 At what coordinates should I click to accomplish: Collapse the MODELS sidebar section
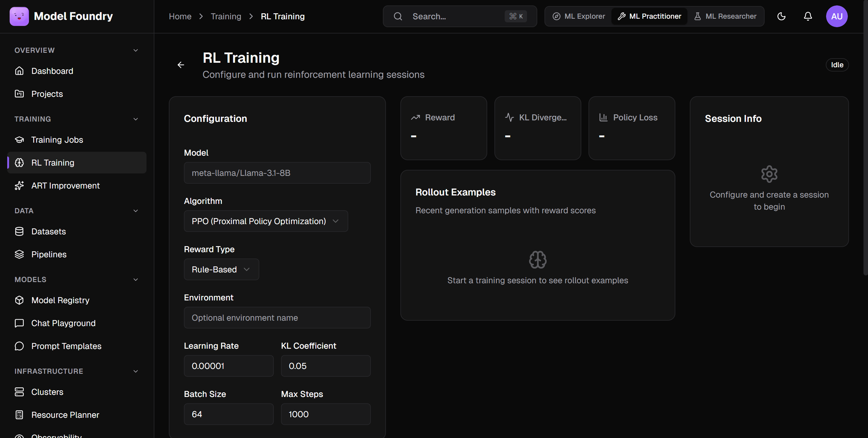point(136,280)
